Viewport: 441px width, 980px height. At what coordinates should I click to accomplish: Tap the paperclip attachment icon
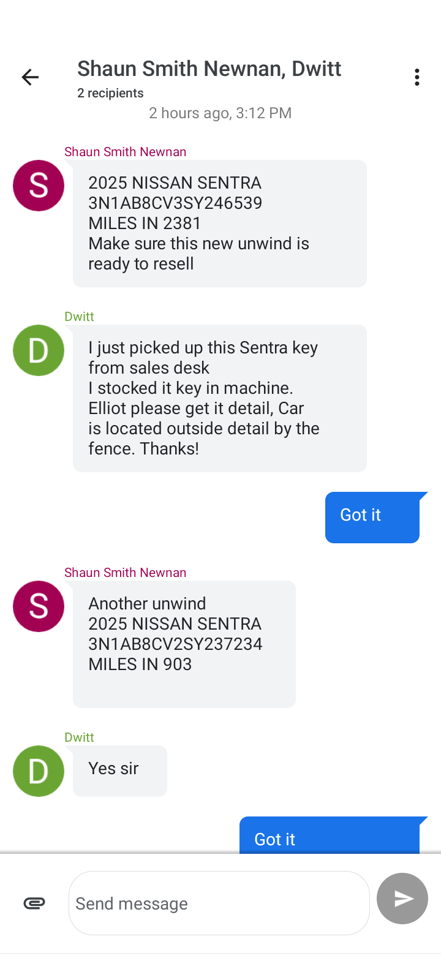point(34,903)
